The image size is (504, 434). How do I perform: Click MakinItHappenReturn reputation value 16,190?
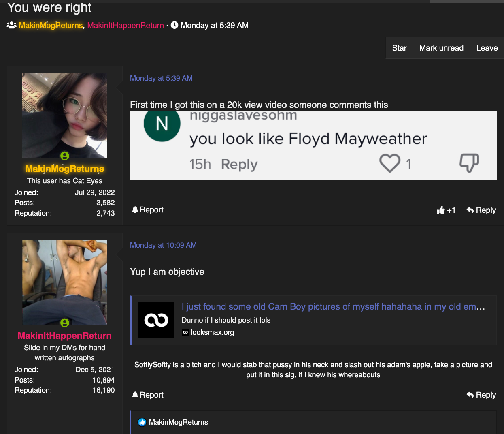(x=104, y=390)
